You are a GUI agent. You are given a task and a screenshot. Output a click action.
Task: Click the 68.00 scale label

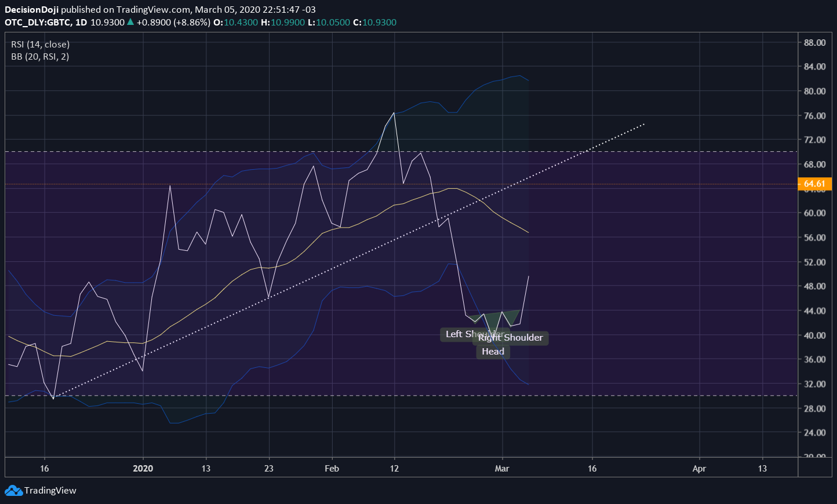pyautogui.click(x=814, y=165)
